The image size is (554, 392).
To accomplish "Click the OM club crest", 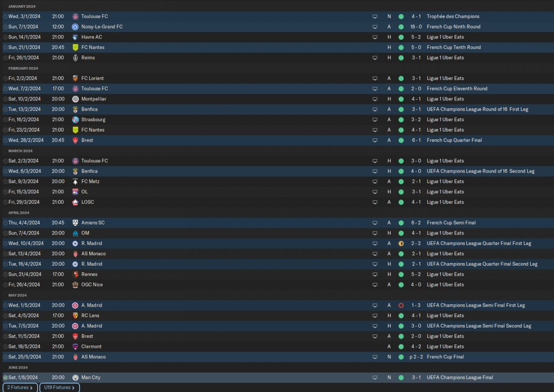I will 75,233.
